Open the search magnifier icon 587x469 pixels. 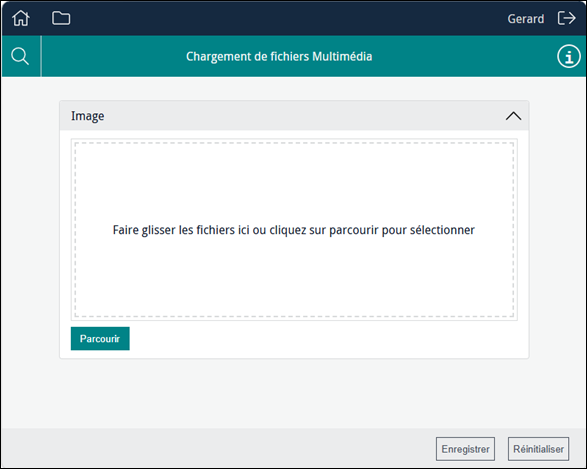[x=20, y=57]
